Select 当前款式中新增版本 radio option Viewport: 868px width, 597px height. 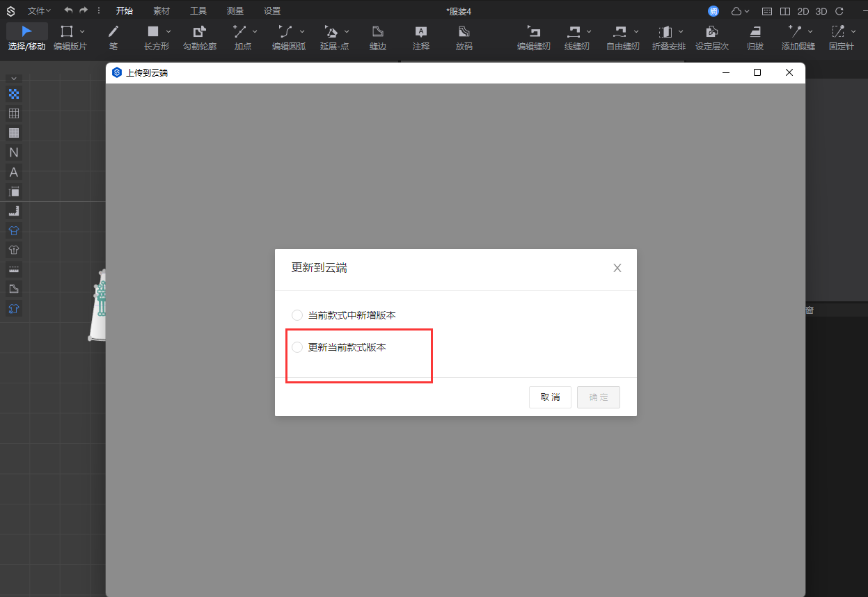click(297, 315)
